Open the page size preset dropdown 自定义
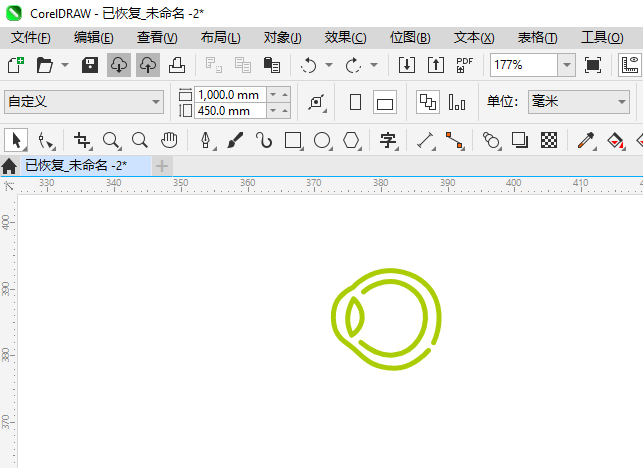This screenshot has height=468, width=643. click(84, 102)
